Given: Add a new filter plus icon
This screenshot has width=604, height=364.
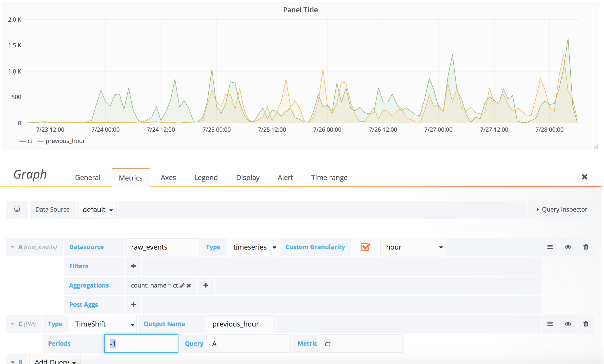Looking at the screenshot, I should pyautogui.click(x=133, y=266).
